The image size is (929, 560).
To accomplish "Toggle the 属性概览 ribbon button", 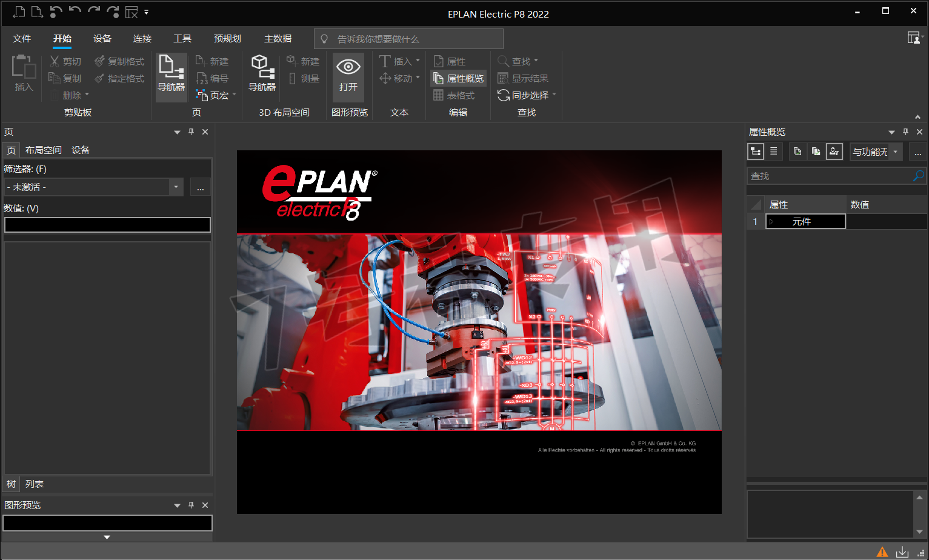I will 459,78.
